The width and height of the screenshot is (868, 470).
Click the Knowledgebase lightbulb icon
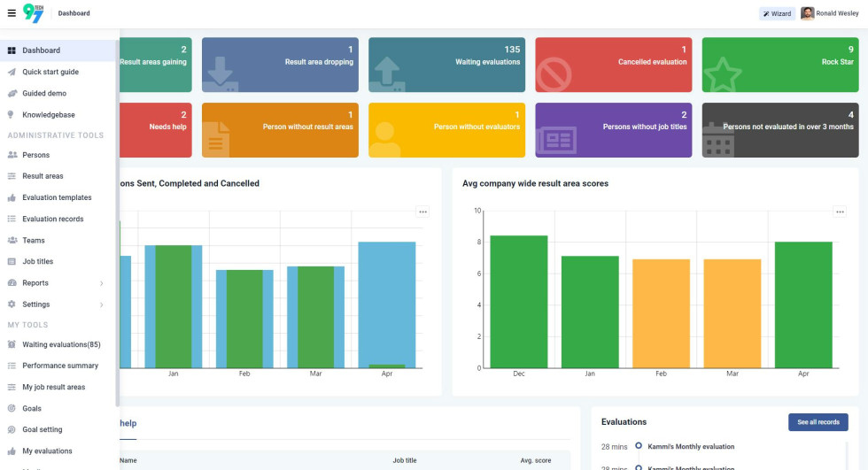[x=12, y=114]
